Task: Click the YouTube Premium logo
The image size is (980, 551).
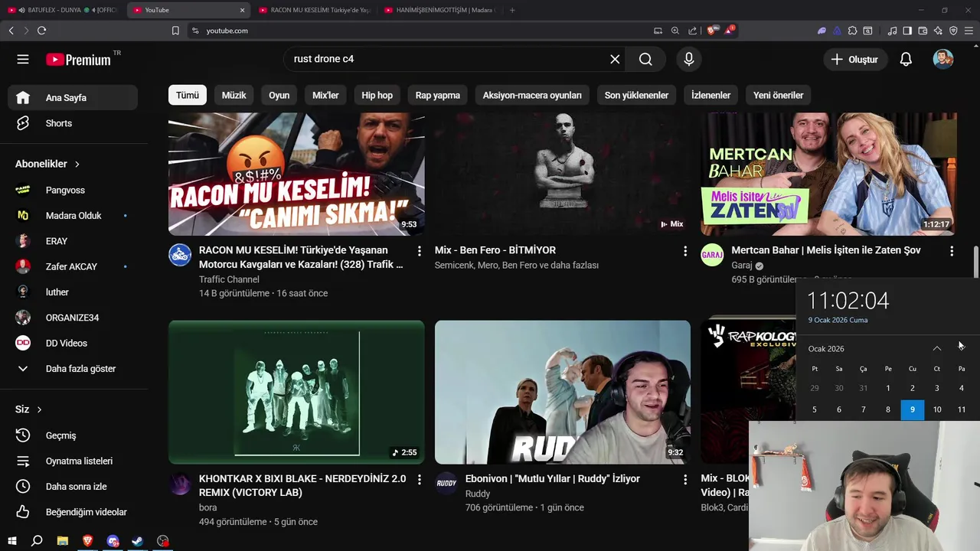Action: coord(78,59)
